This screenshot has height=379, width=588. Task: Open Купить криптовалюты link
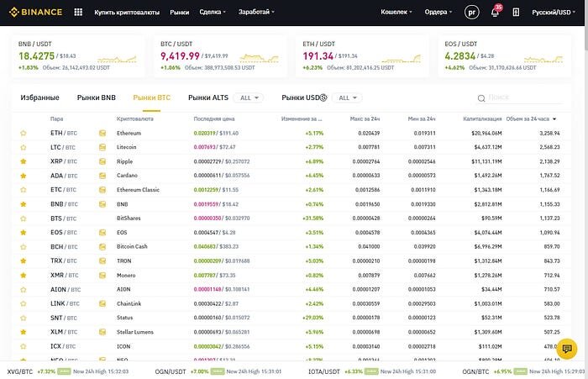(127, 13)
